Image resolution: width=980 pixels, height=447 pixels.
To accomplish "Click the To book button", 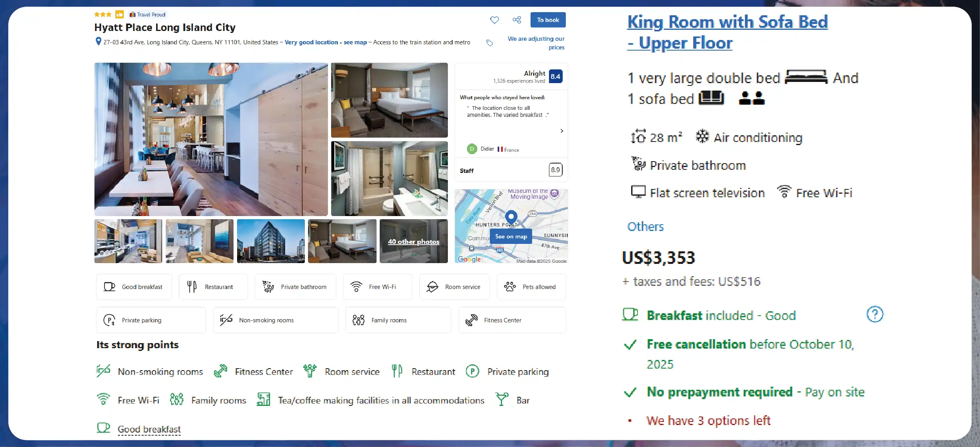I will [x=548, y=20].
